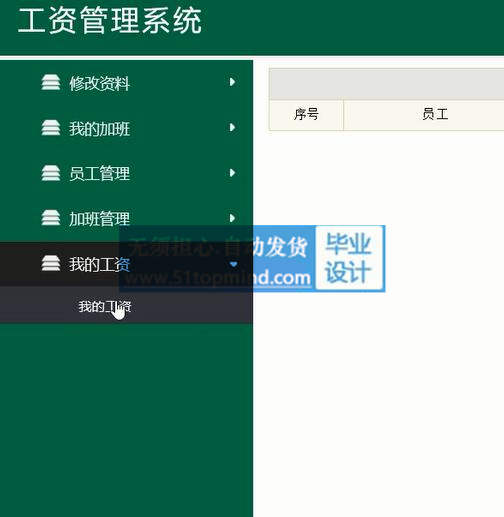504x517 pixels.
Task: Click the stack icon beside 我的工资
Action: pos(51,263)
